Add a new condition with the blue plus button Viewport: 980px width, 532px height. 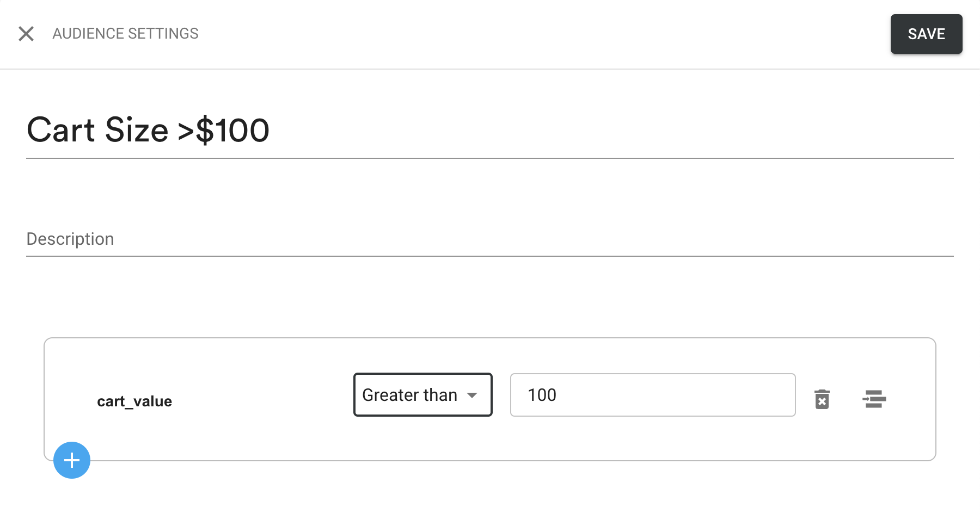72,460
